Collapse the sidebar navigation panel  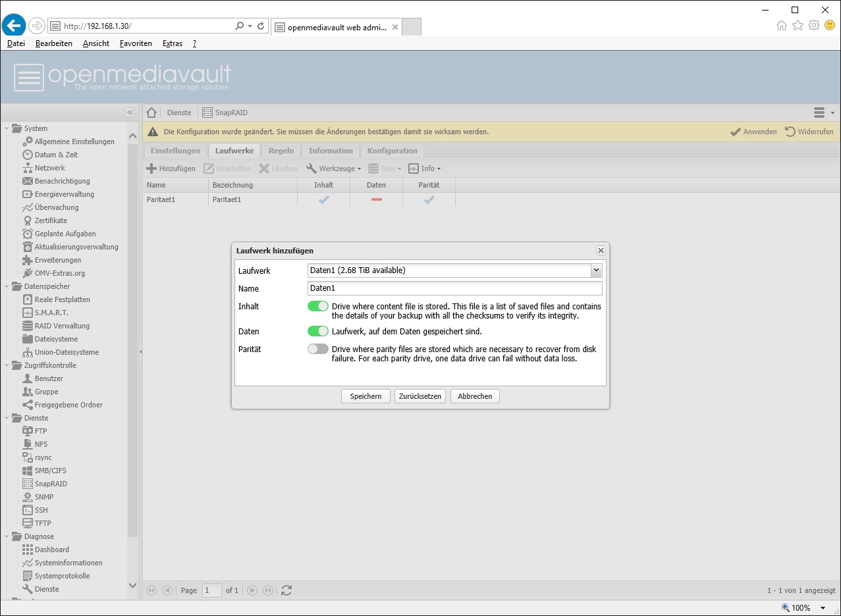coord(130,113)
